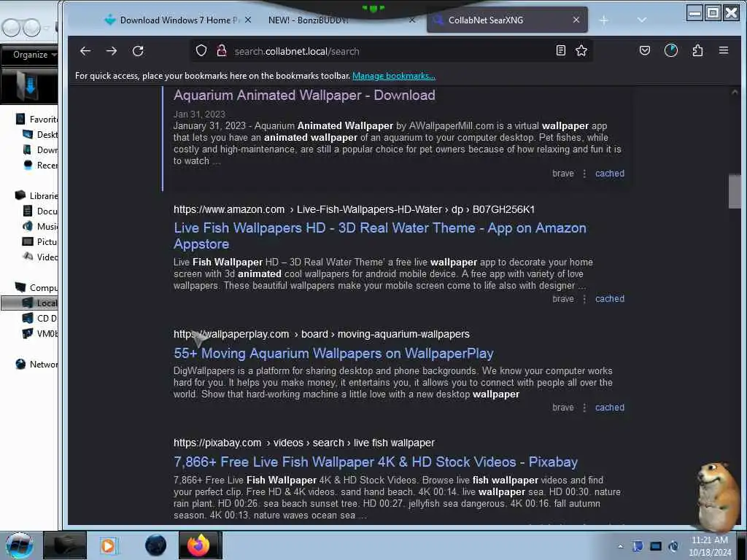Open options dots beside Amazon result's brave label
Viewport: 747px width, 560px height.
584,299
